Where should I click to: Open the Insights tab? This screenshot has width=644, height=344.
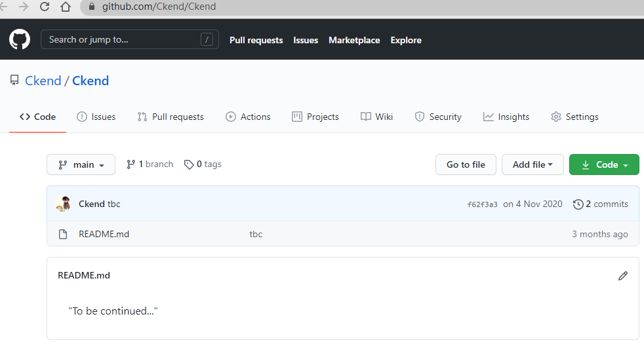point(506,117)
